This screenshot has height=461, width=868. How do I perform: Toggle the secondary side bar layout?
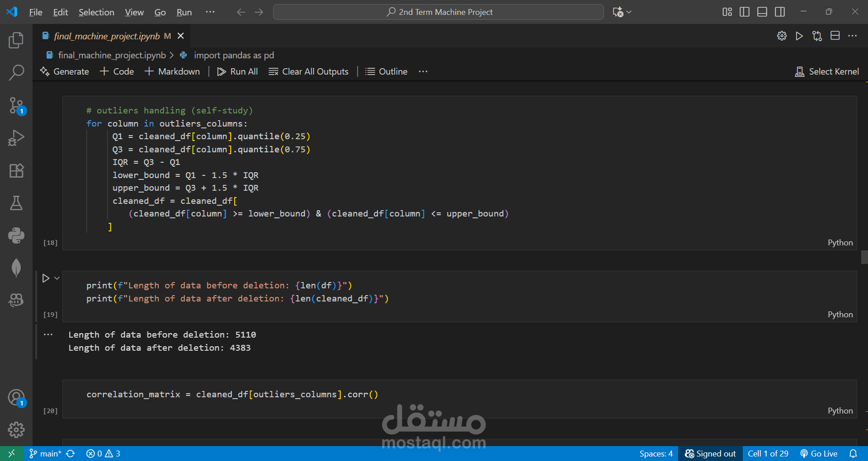[780, 12]
